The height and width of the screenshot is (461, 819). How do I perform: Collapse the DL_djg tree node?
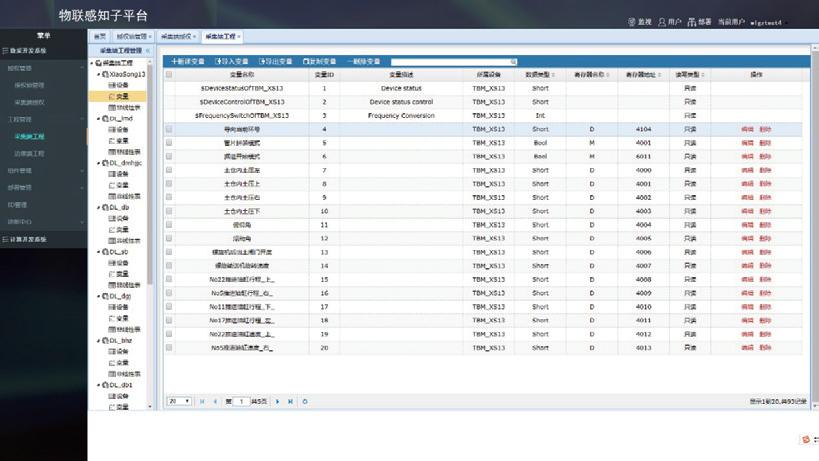tap(98, 296)
